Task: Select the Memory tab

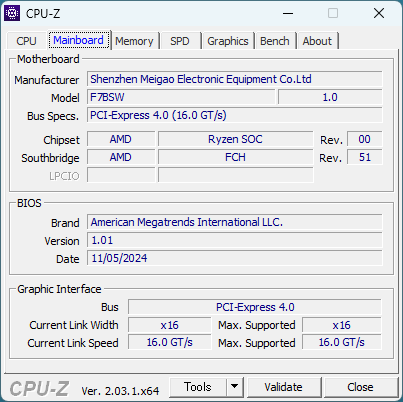Action: click(134, 41)
